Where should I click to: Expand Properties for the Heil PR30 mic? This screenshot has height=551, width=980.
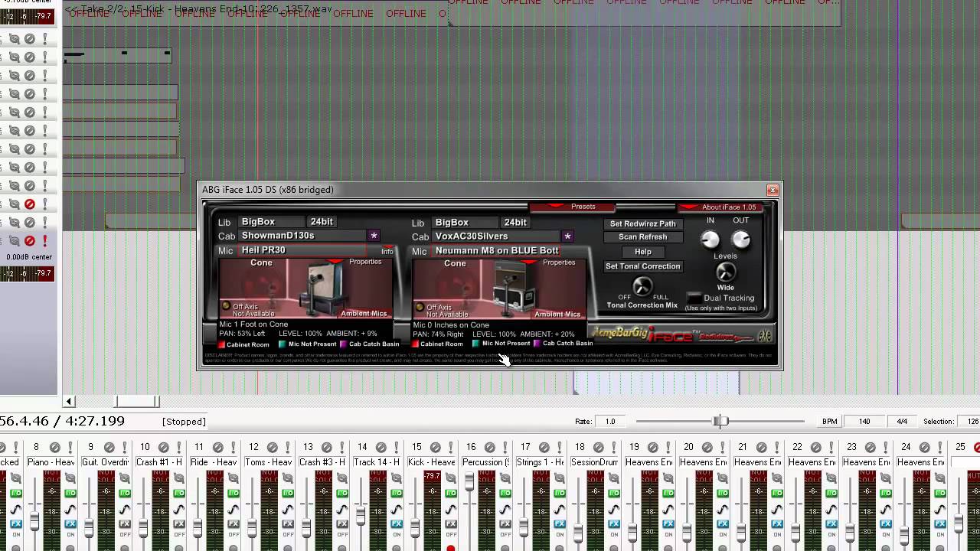pyautogui.click(x=365, y=262)
